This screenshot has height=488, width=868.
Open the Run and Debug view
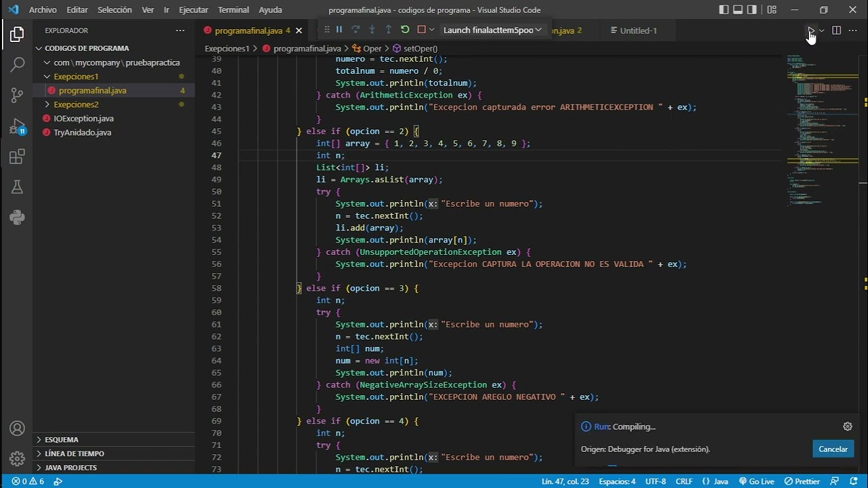click(x=17, y=127)
